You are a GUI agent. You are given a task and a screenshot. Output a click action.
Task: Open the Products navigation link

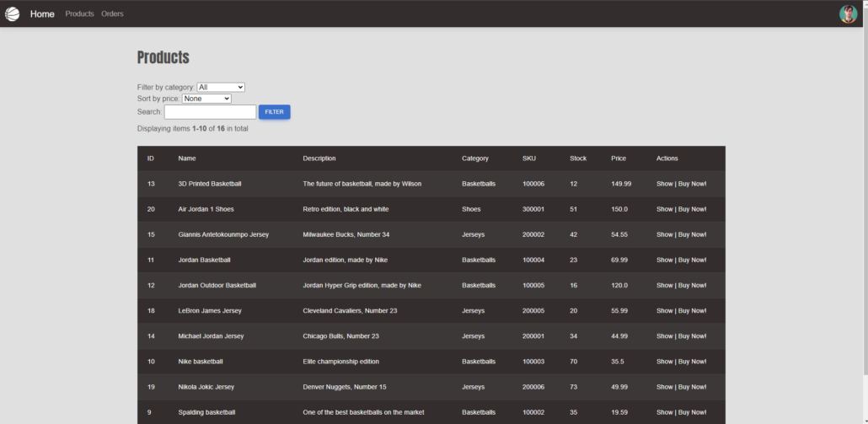[80, 13]
